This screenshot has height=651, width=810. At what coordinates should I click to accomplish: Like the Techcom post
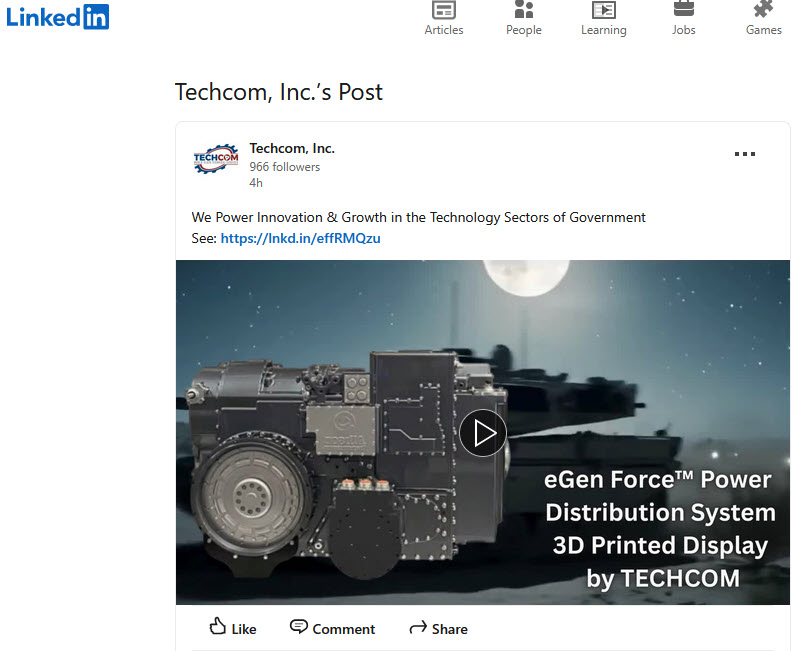pyautogui.click(x=233, y=628)
